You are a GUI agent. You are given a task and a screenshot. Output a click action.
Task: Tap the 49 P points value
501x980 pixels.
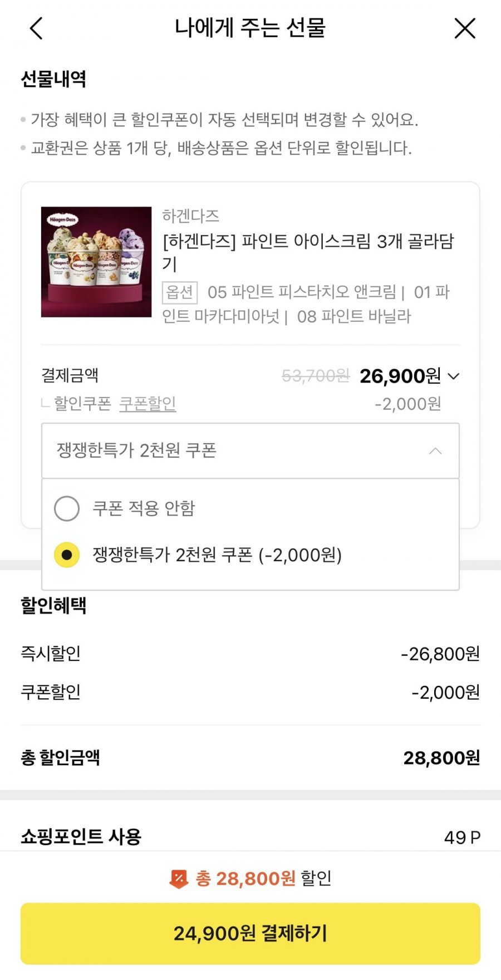click(462, 837)
